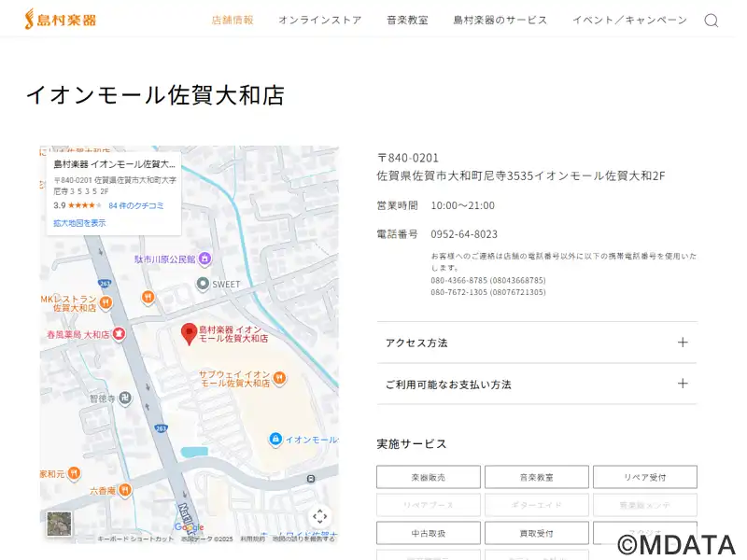This screenshot has height=560, width=747.
Task: Expand the アクセス方法 section
Action: click(x=536, y=343)
